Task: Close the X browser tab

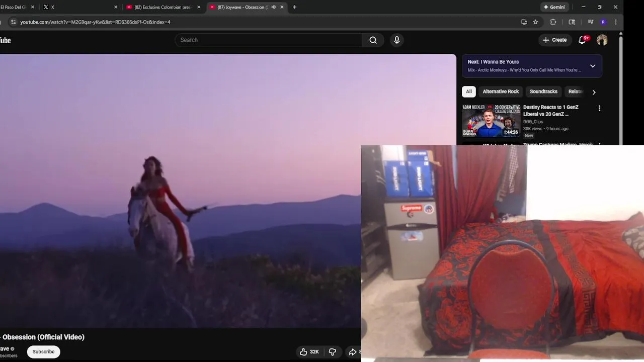Action: tap(116, 7)
